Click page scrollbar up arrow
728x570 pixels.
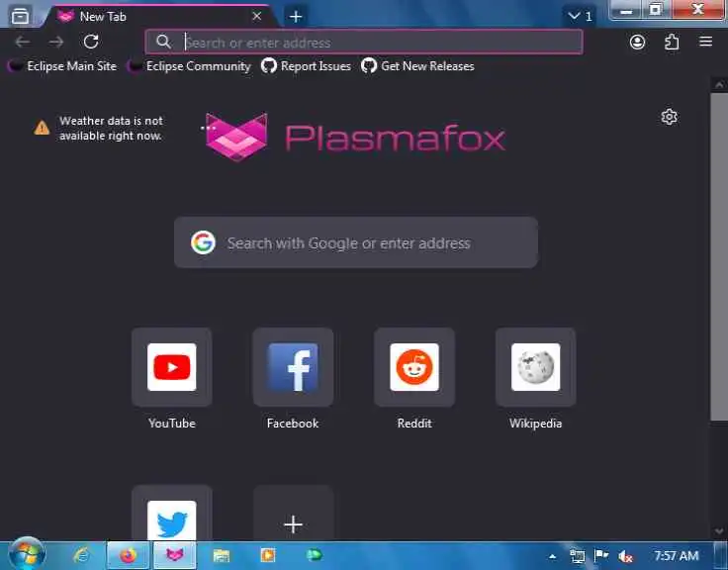[719, 85]
